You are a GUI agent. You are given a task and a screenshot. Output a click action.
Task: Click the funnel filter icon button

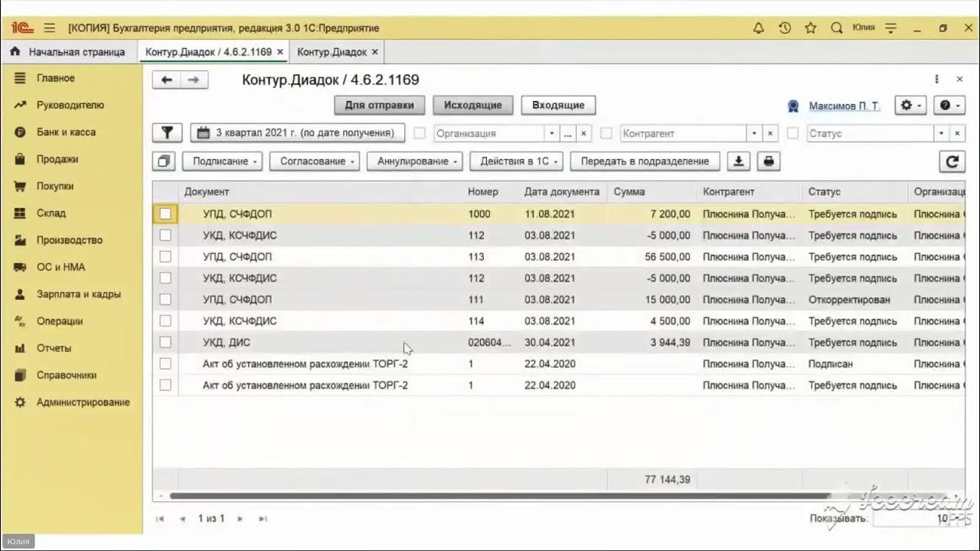click(x=167, y=132)
